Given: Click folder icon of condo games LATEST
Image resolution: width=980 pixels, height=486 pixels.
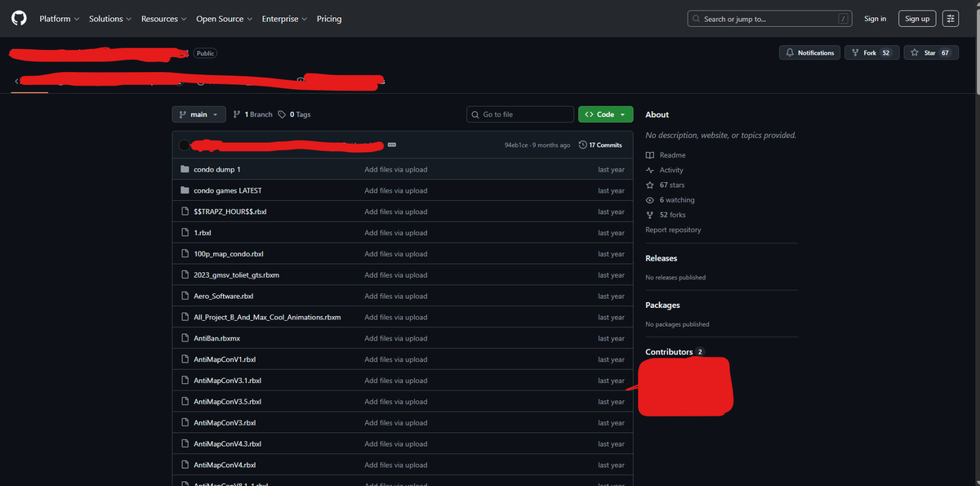Looking at the screenshot, I should [185, 190].
